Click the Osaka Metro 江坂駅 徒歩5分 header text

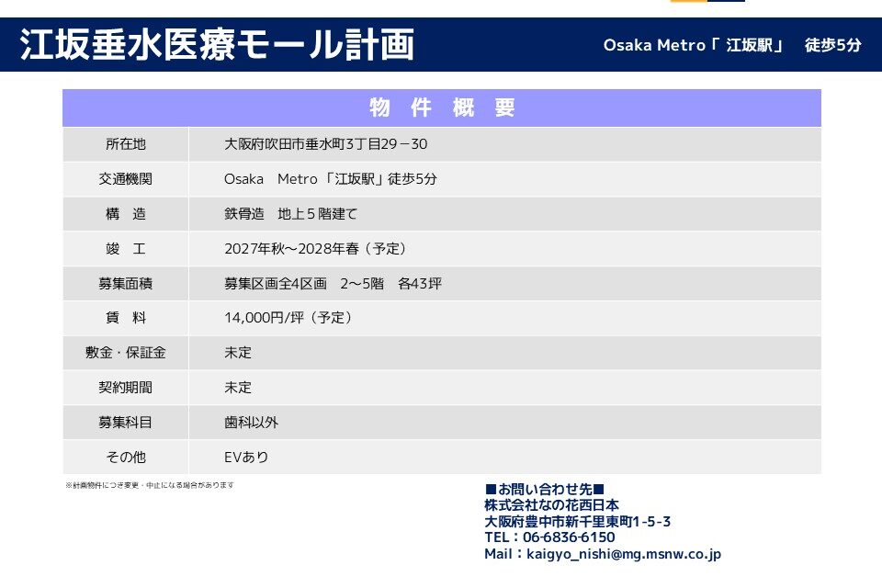(731, 45)
